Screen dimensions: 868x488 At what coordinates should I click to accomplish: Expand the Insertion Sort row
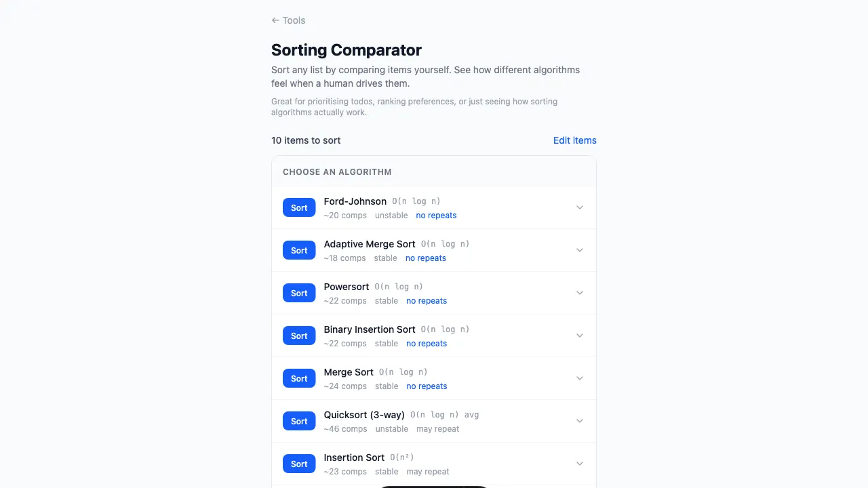coord(580,464)
